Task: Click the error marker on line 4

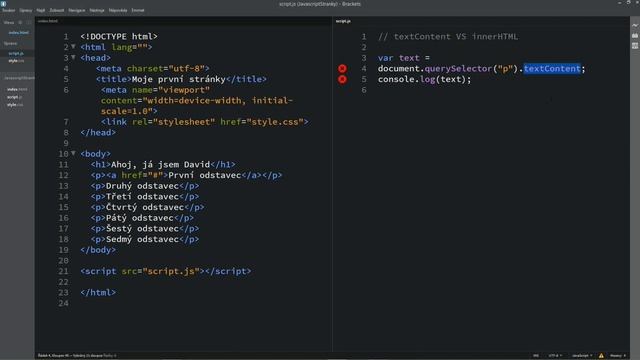Action: [x=342, y=69]
